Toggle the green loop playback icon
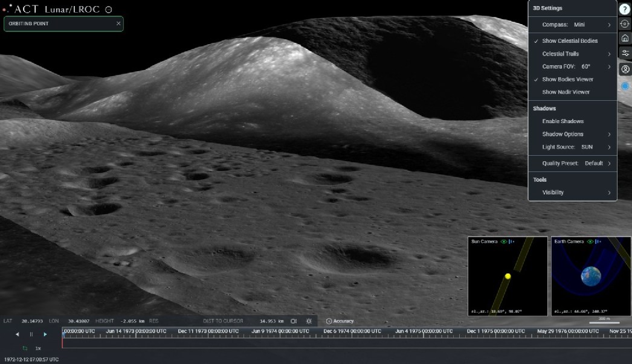 tap(25, 348)
